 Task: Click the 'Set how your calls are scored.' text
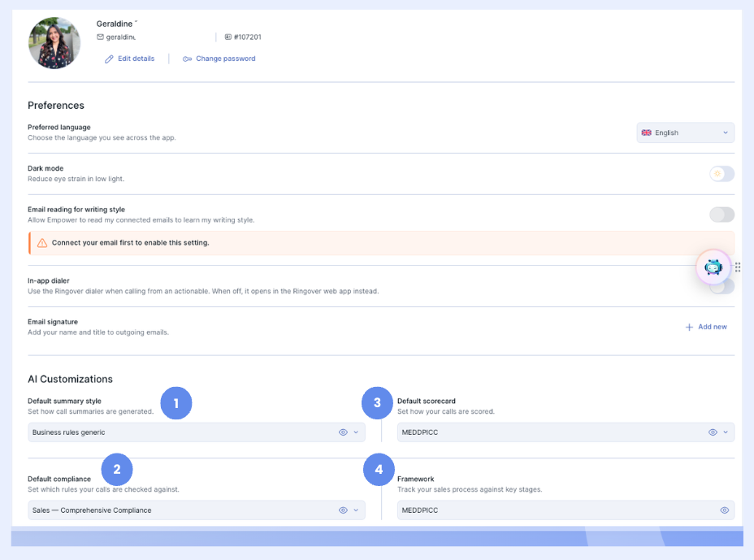[x=446, y=411]
